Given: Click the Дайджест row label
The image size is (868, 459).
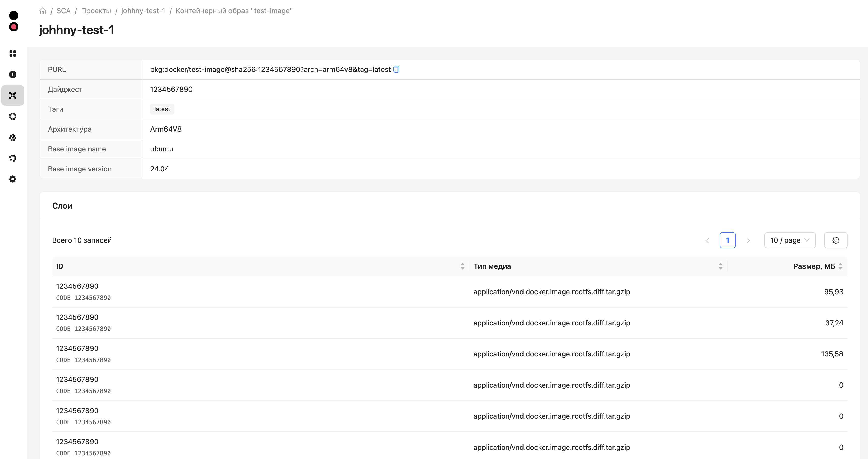Looking at the screenshot, I should (65, 89).
